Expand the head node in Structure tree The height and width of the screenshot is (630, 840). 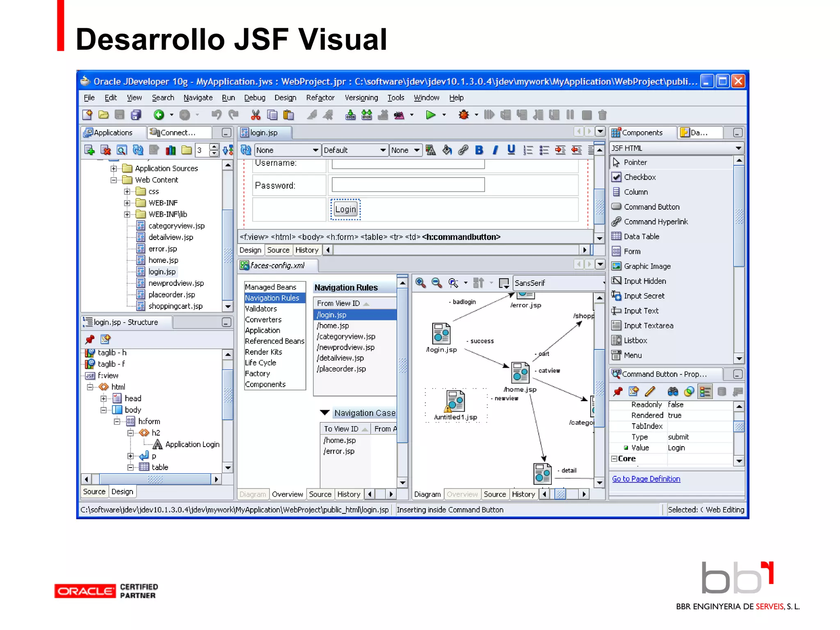coord(104,399)
